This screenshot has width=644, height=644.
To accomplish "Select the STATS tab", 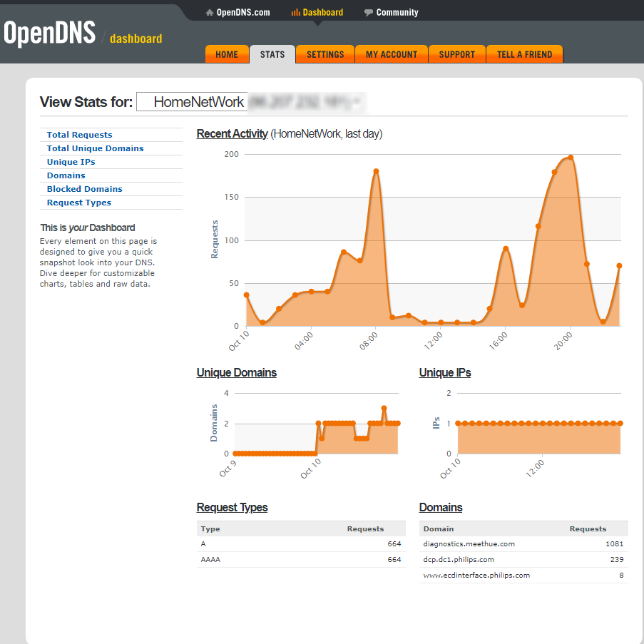I will tap(272, 54).
